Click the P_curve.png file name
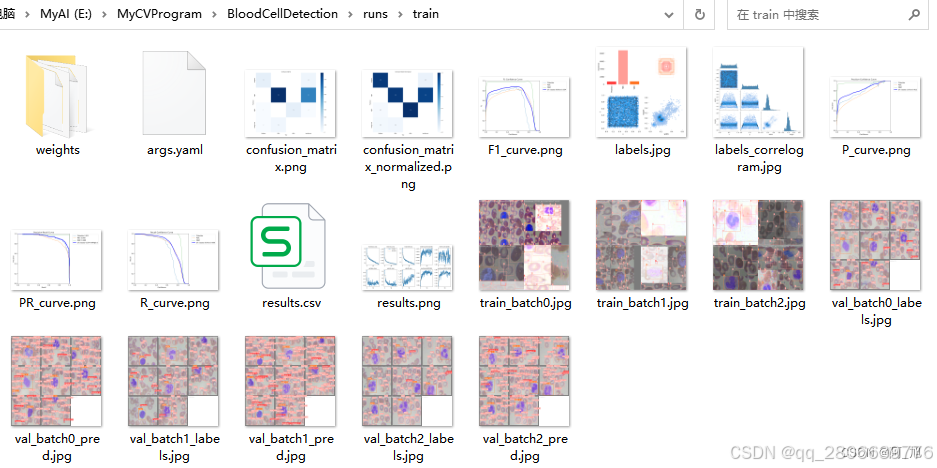The image size is (937, 468). pyautogui.click(x=875, y=150)
